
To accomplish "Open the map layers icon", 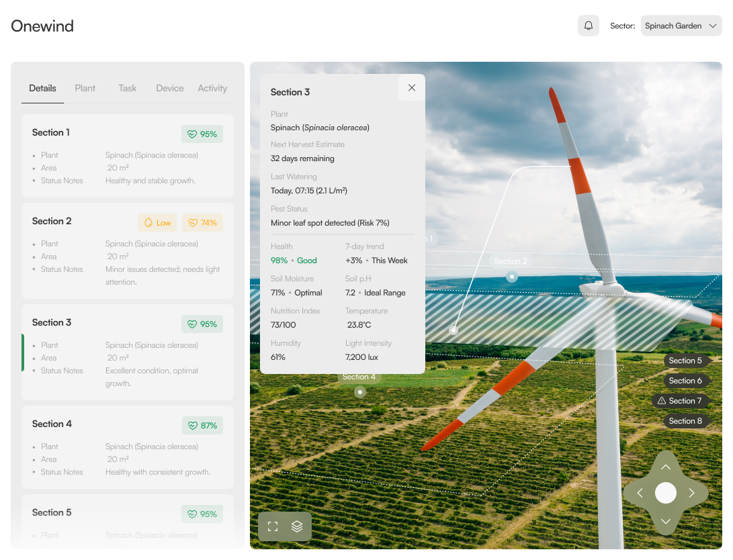I will (x=297, y=526).
